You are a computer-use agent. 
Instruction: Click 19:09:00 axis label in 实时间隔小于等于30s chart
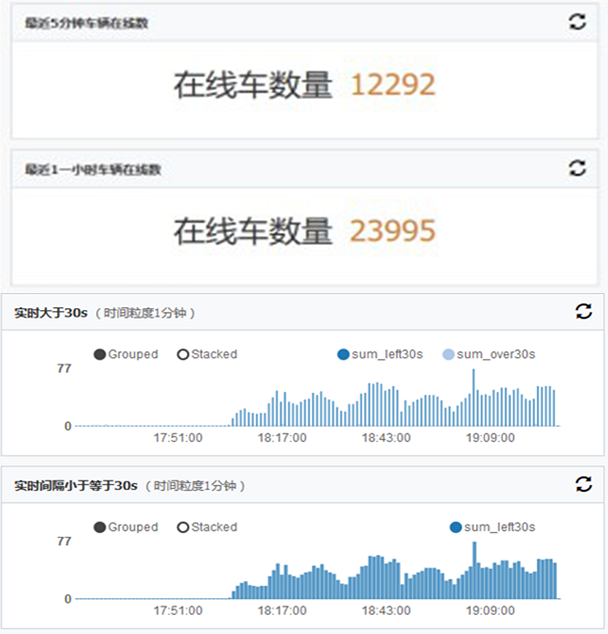coord(490,611)
